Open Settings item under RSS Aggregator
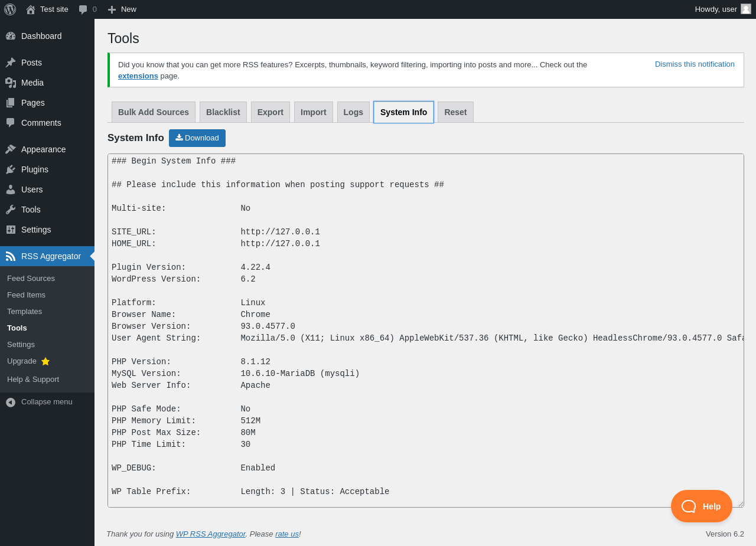This screenshot has height=546, width=756. [21, 345]
